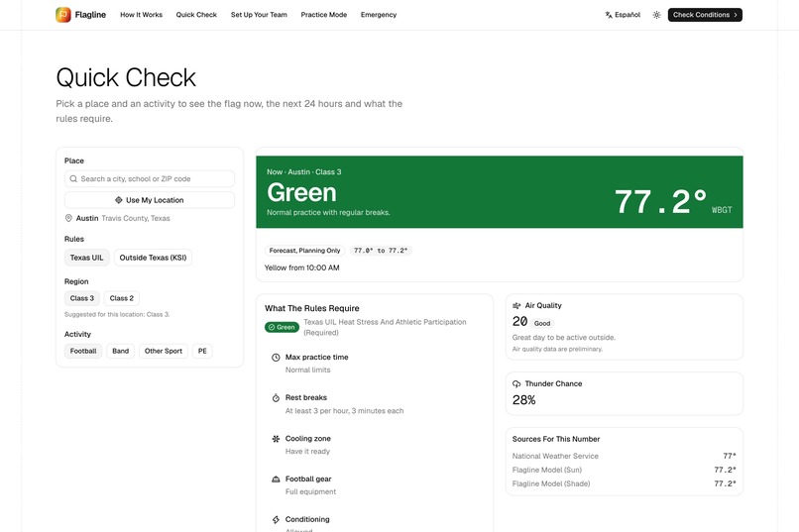Open the Emergency page
799x532 pixels.
pos(379,15)
